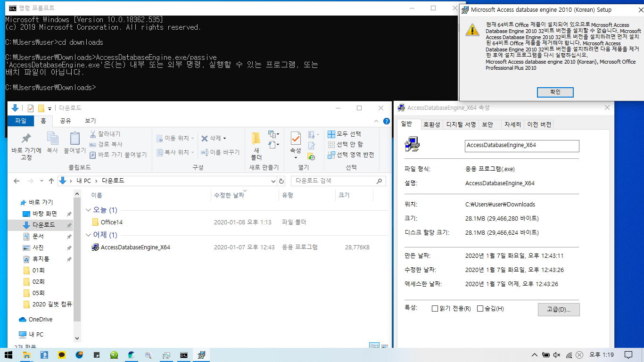Go up one folder level arrow
This screenshot has height=362, width=644.
[51, 181]
